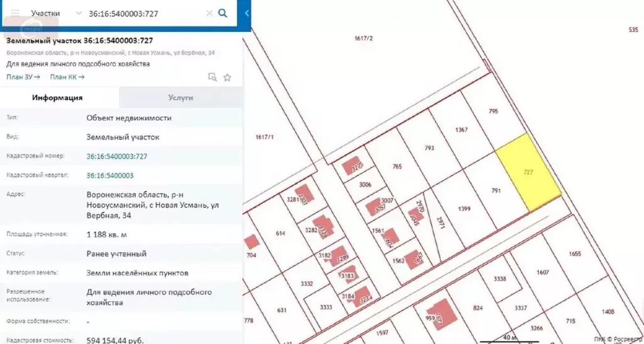Open the Участки search type dropdown
644x344 pixels.
77,13
